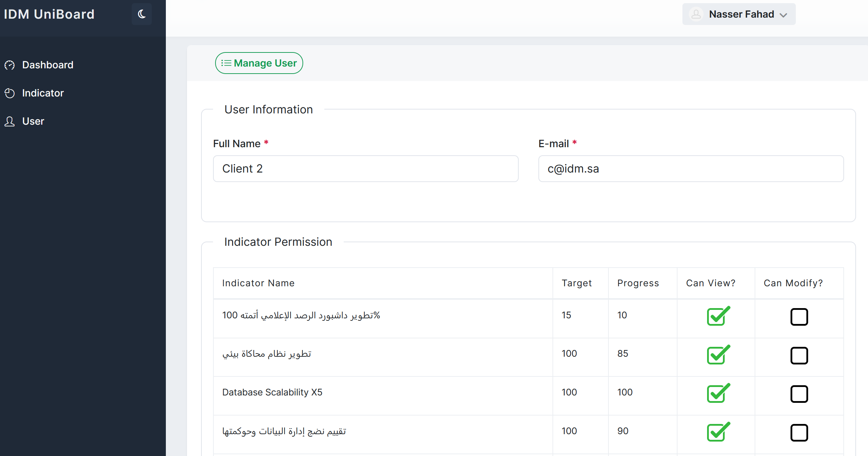Click the IDM UniBoard logo title
The width and height of the screenshot is (868, 456).
click(49, 14)
